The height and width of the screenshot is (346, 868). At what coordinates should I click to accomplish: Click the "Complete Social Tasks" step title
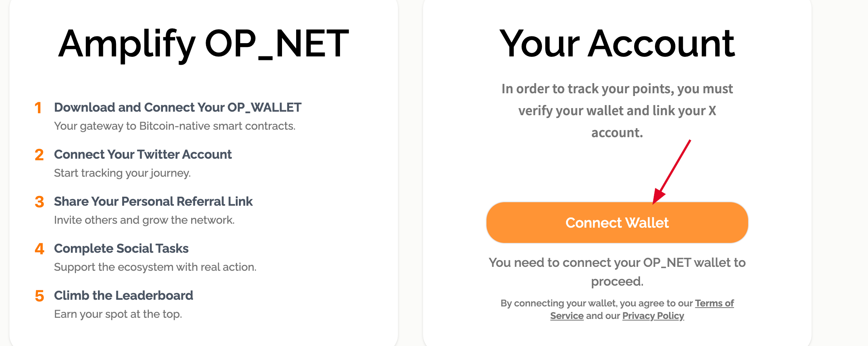tap(121, 248)
